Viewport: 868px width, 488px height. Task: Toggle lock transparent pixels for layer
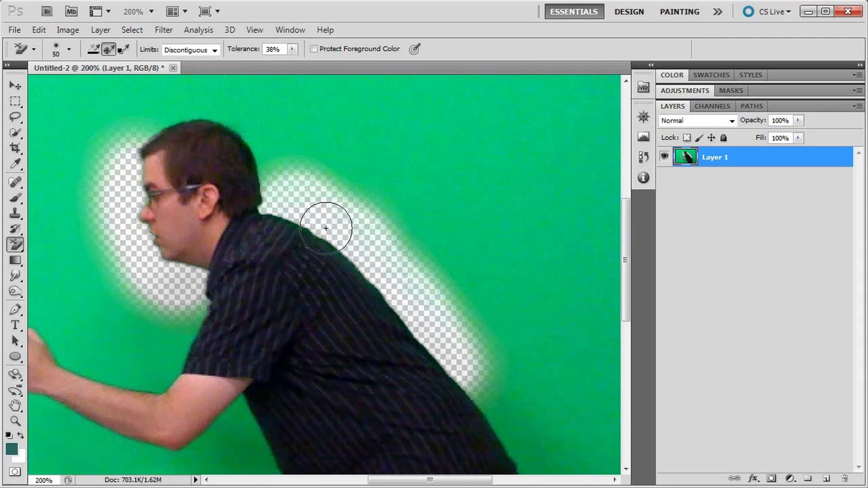point(687,138)
